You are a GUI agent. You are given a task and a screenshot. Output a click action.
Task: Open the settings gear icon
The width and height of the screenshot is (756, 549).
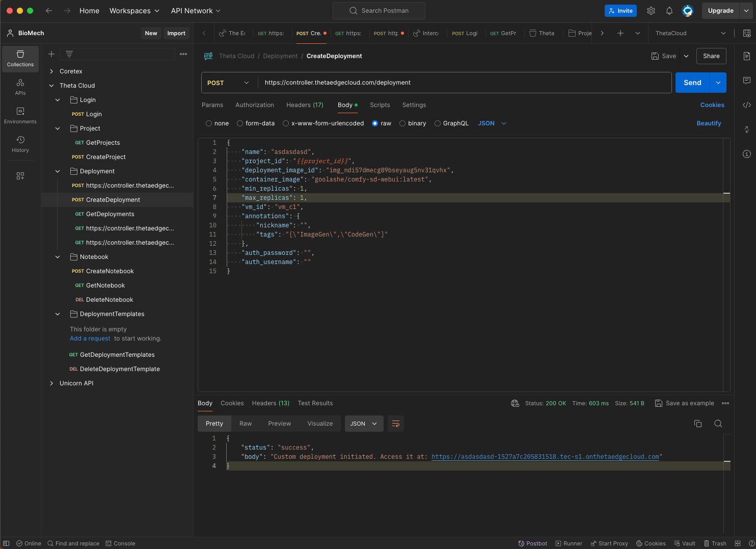pos(651,11)
